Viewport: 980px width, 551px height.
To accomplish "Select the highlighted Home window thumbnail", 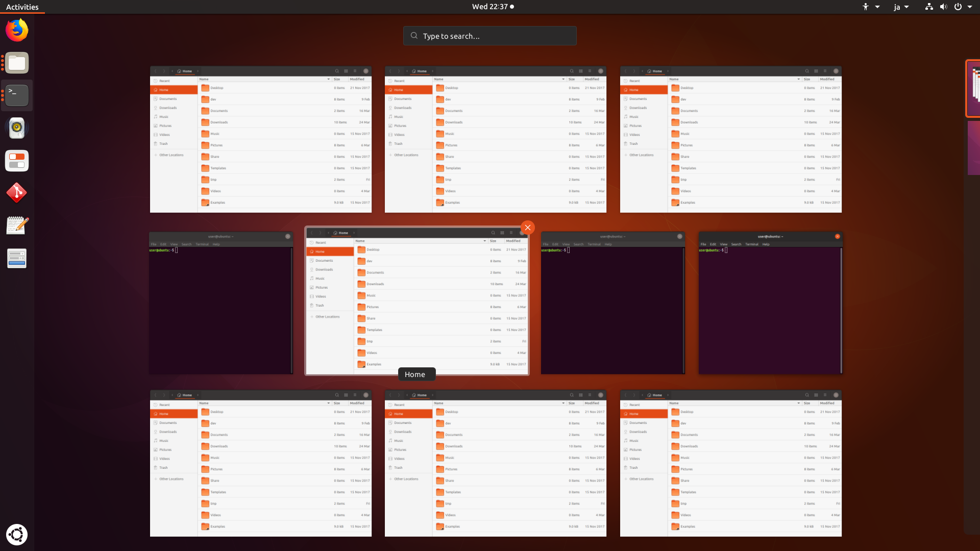I will click(417, 301).
